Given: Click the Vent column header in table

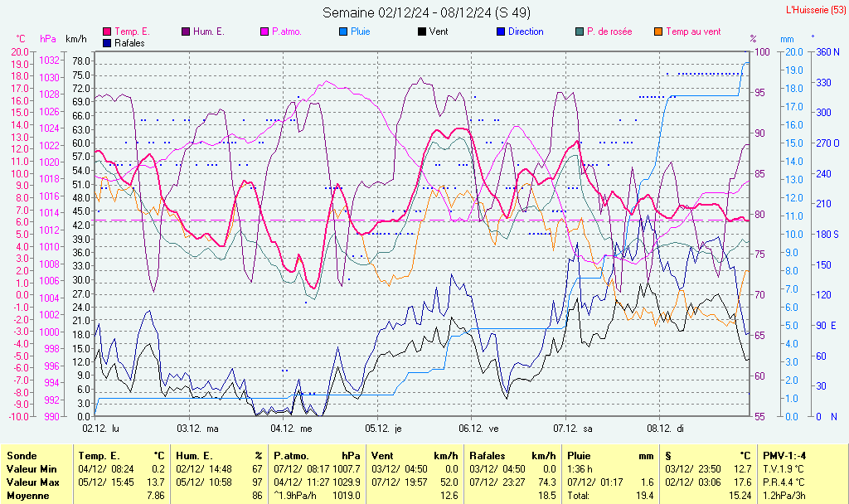Looking at the screenshot, I should click(x=382, y=456).
